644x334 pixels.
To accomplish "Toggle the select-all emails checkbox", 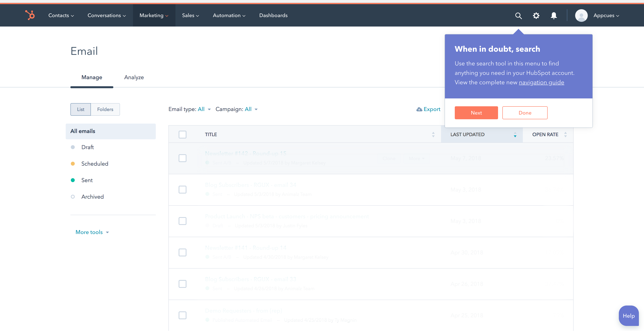I will pos(182,135).
